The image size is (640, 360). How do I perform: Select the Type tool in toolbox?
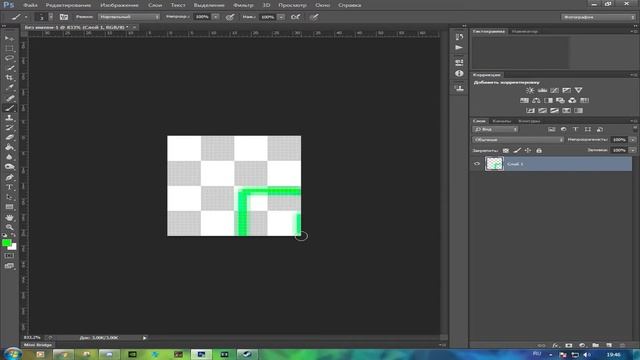pyautogui.click(x=9, y=187)
